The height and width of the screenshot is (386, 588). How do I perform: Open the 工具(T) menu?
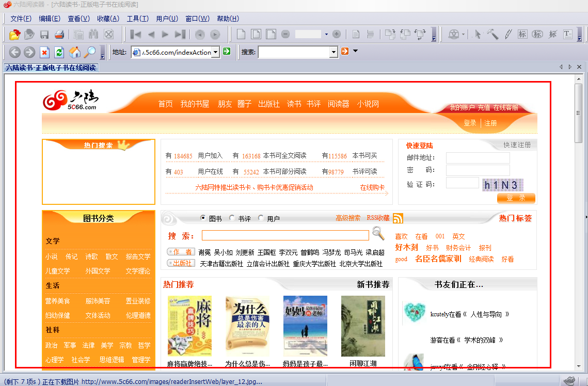tap(137, 19)
